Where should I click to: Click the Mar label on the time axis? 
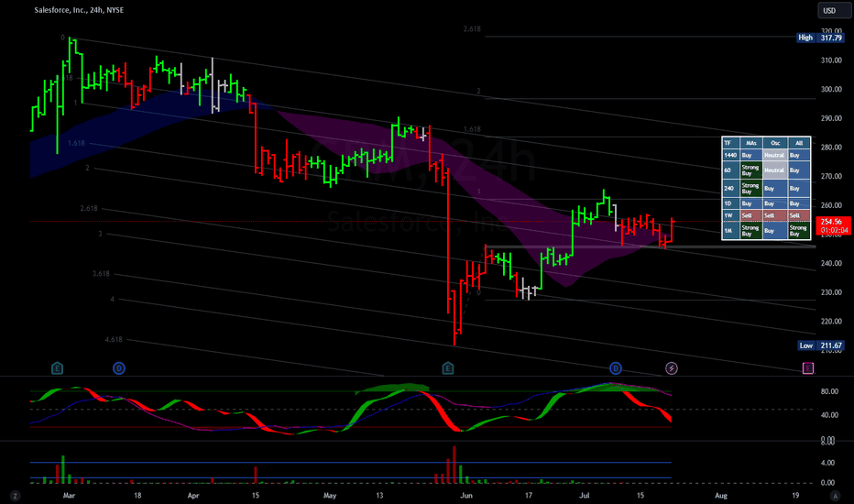(x=69, y=495)
